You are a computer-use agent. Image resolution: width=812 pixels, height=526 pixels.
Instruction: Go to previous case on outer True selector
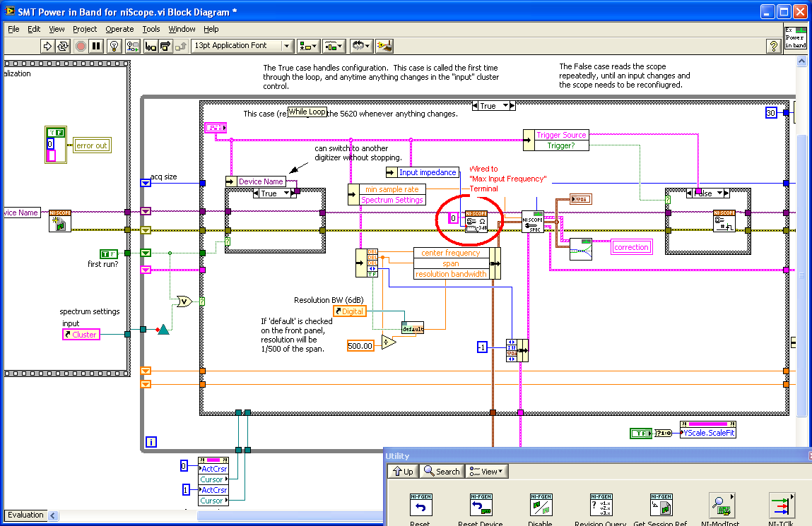475,105
